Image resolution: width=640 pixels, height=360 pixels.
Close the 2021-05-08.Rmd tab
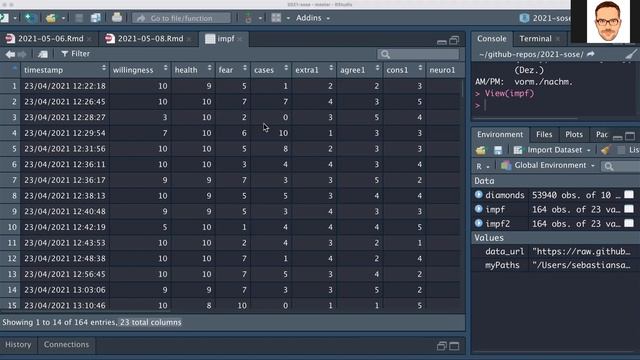coord(189,39)
